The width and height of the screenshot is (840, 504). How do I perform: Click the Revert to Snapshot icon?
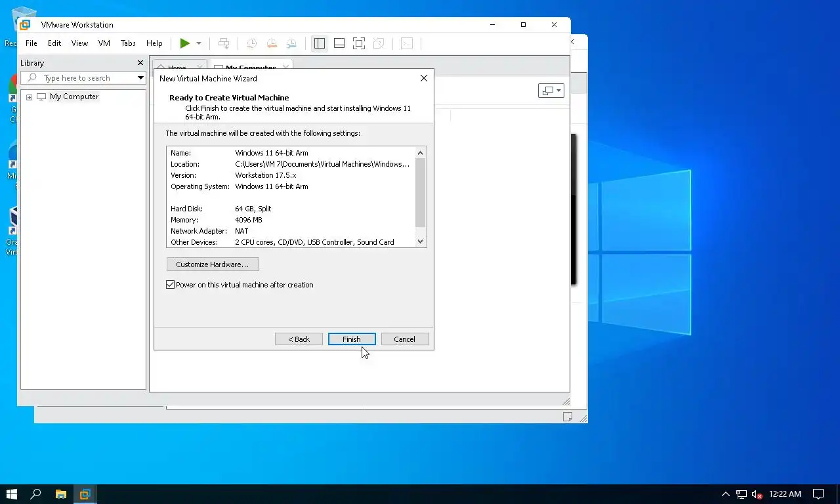pyautogui.click(x=272, y=43)
